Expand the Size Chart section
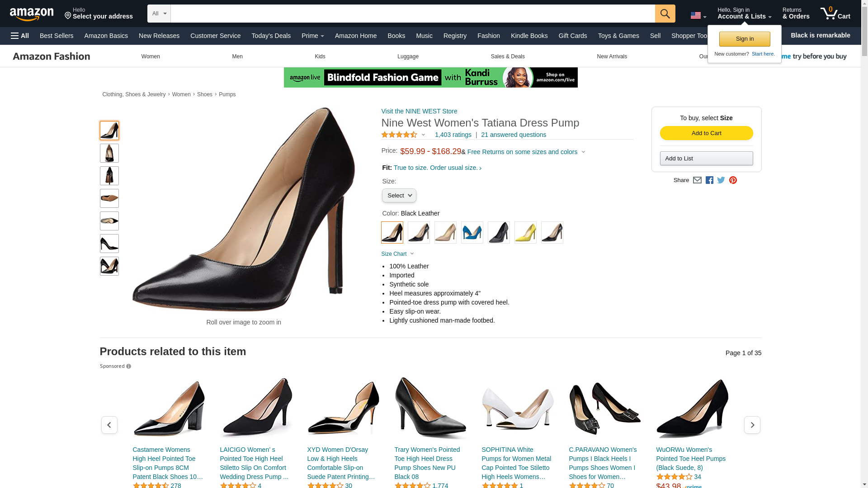The width and height of the screenshot is (868, 488). point(397,254)
